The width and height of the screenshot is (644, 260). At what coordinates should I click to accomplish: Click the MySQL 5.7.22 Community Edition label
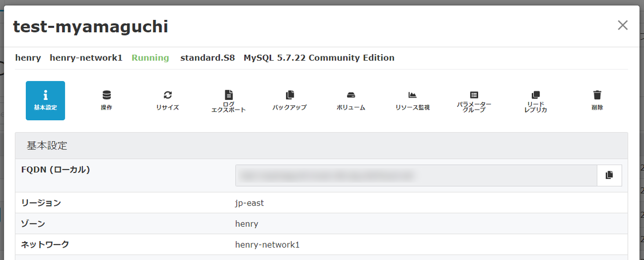coord(319,57)
